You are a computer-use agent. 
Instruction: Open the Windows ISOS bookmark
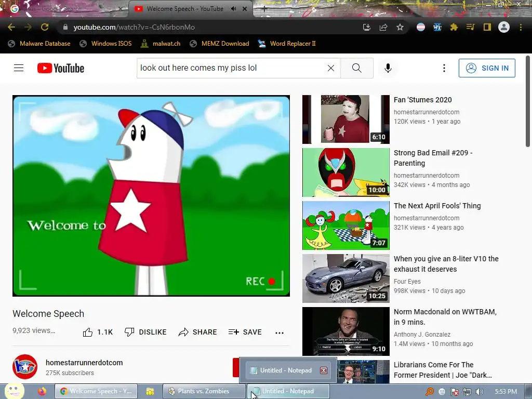pyautogui.click(x=105, y=44)
